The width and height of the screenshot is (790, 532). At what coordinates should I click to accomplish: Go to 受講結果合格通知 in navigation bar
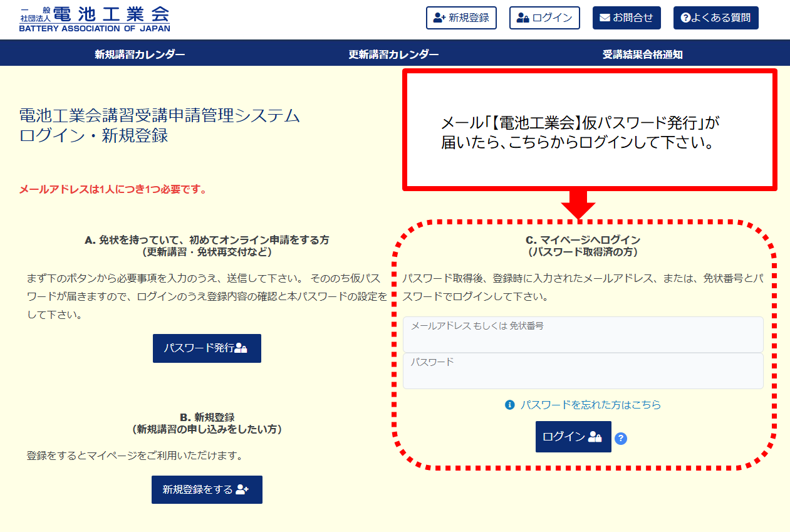point(642,55)
